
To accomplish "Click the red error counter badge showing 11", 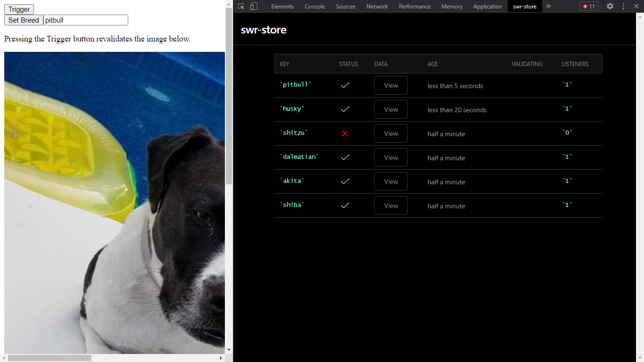I will [589, 6].
